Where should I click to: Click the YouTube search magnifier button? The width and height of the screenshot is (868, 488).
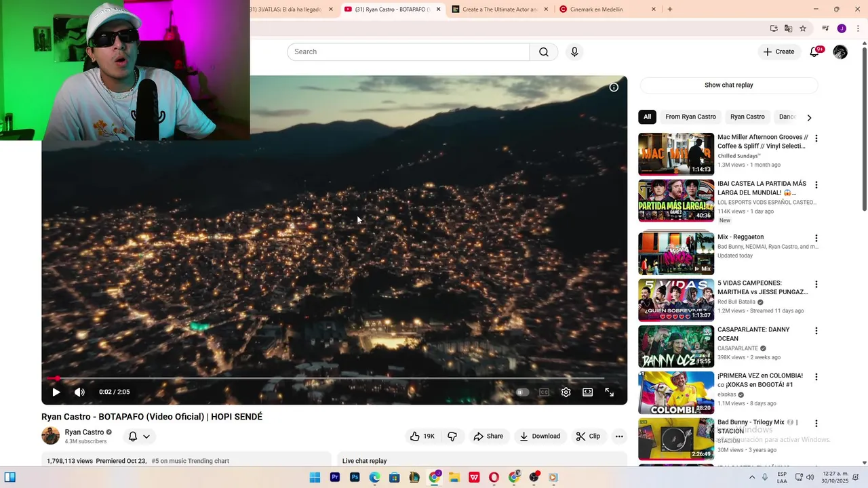(x=544, y=52)
